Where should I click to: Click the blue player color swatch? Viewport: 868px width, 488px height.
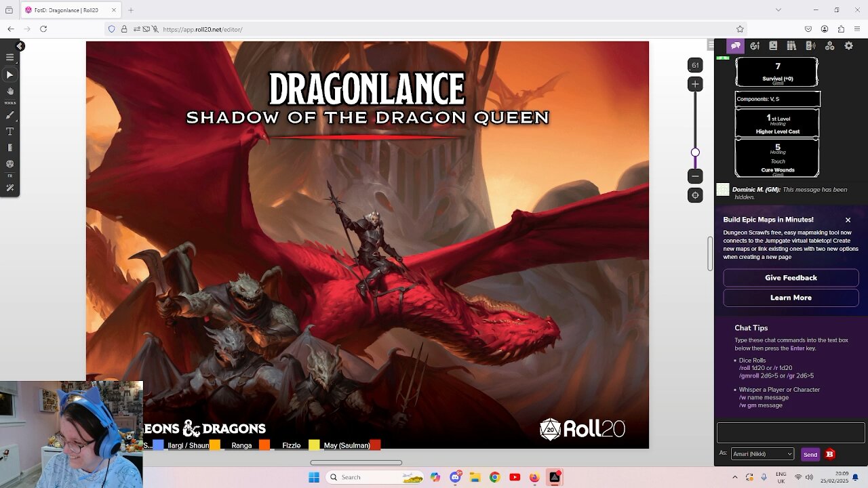pos(158,445)
